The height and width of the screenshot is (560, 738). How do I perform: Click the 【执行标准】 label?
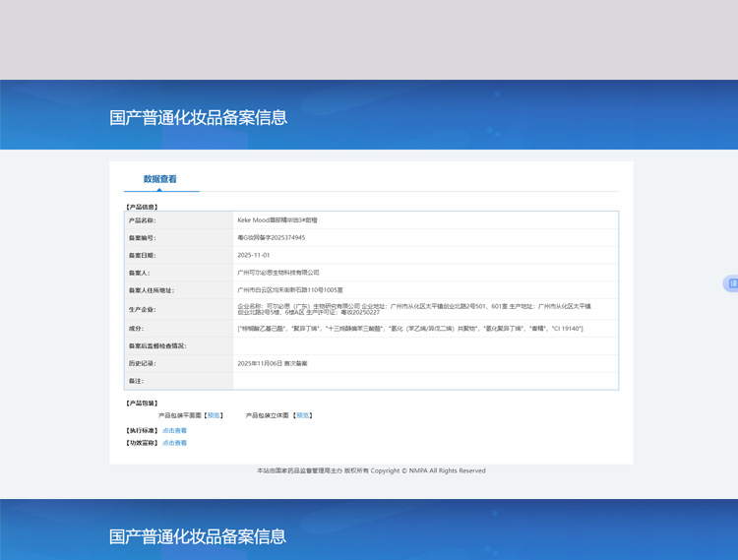coord(142,431)
